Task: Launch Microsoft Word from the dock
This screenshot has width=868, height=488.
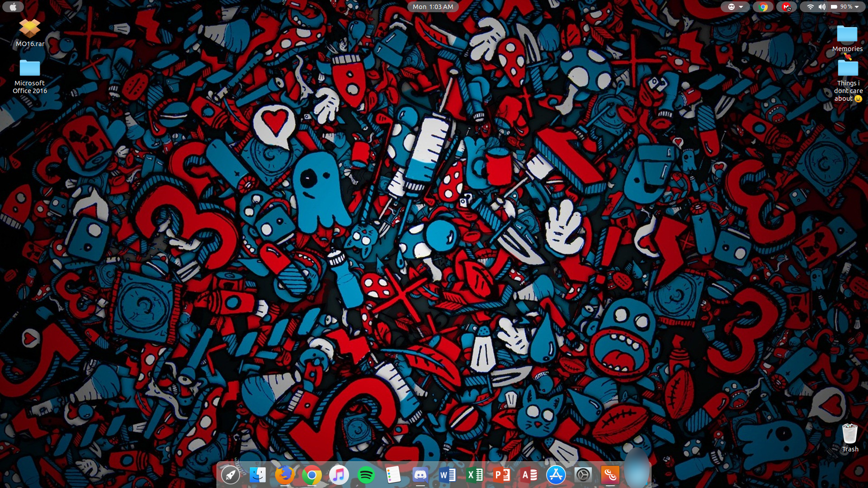Action: coord(448,475)
